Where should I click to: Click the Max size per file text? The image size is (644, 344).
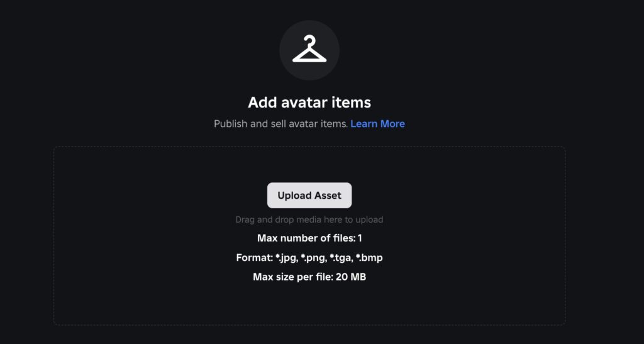tap(309, 277)
